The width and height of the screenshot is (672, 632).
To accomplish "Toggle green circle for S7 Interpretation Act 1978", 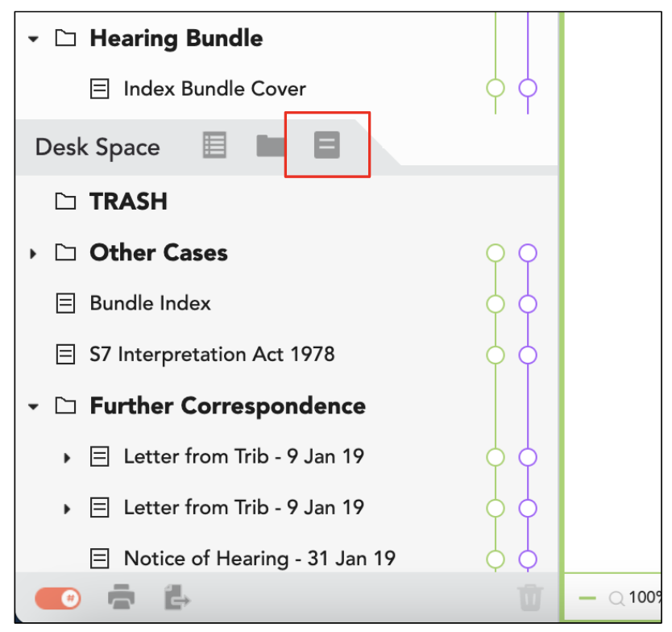I will pos(496,355).
